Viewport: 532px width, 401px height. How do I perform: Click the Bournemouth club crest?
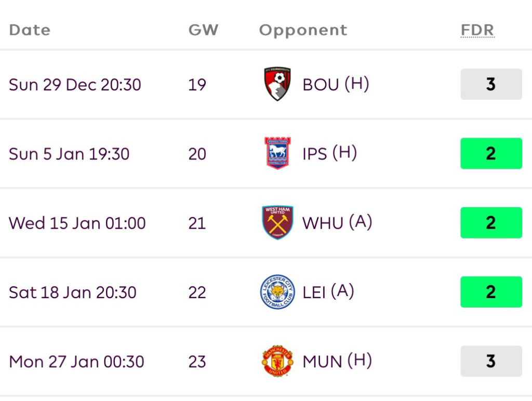click(277, 84)
